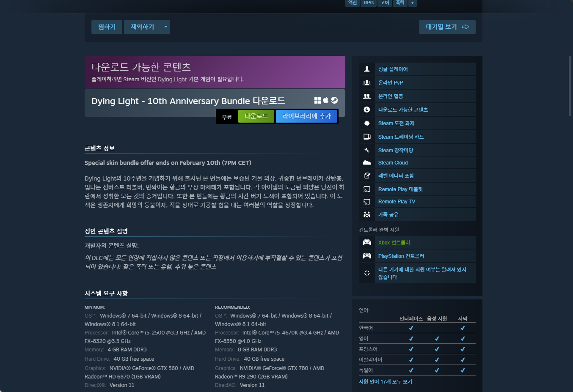Select the 고어 tag
This screenshot has width=573, height=392.
385,3
